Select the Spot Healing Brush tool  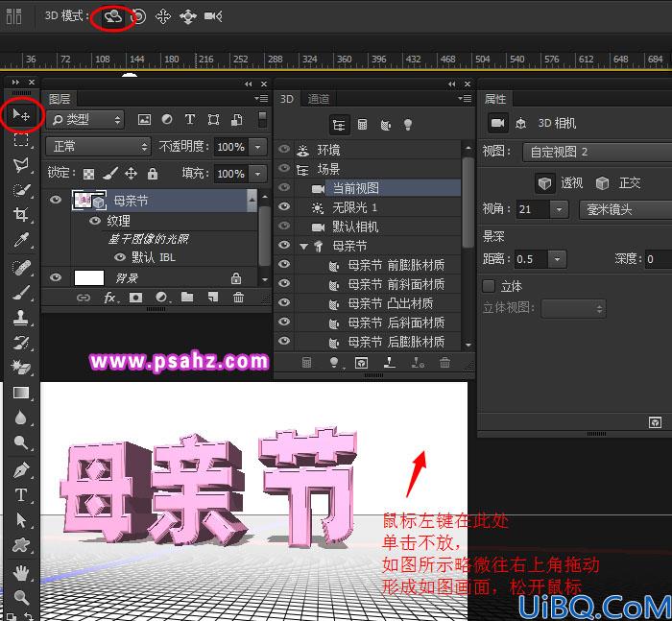click(20, 268)
